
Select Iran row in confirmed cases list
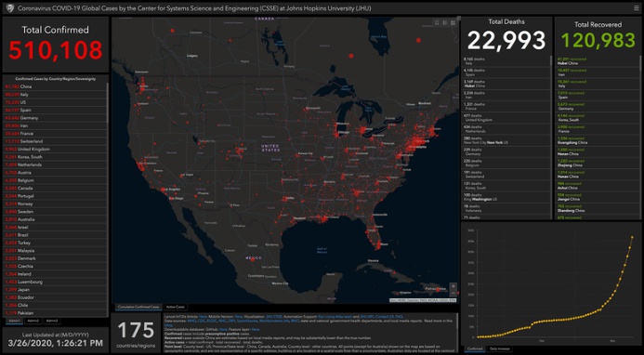[55, 125]
